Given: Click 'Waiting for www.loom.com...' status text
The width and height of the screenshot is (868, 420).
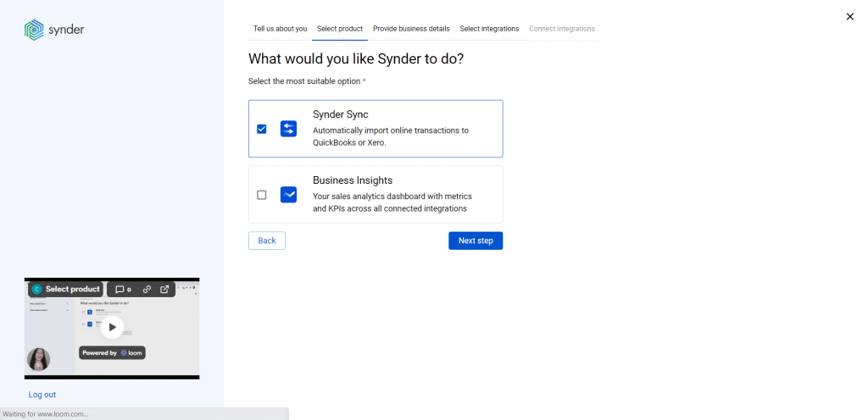Looking at the screenshot, I should pos(46,414).
